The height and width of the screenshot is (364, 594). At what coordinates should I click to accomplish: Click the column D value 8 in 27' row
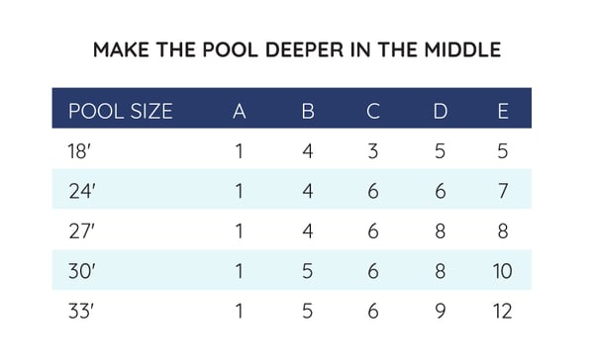(x=441, y=230)
